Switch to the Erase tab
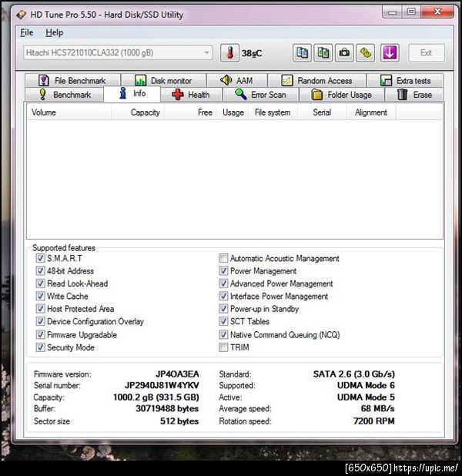Viewport: 462px width, 476px height. tap(414, 95)
